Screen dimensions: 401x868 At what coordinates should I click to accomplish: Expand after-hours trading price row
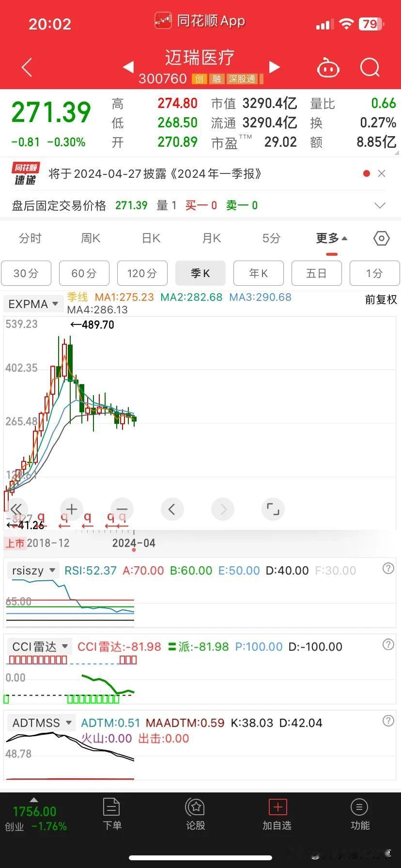click(x=380, y=205)
